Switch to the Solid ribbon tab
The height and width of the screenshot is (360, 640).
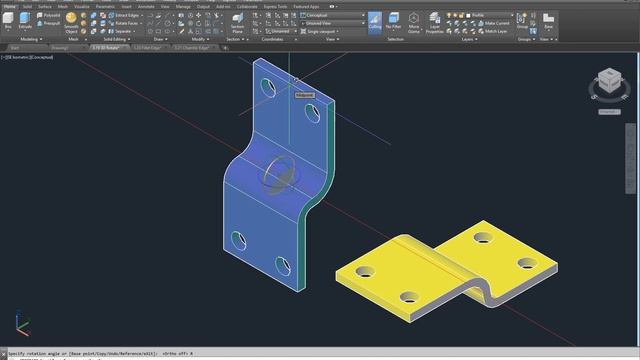tap(27, 7)
